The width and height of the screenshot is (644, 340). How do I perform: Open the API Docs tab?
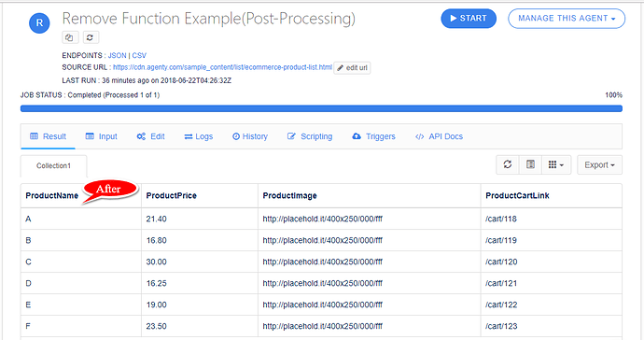tap(439, 136)
